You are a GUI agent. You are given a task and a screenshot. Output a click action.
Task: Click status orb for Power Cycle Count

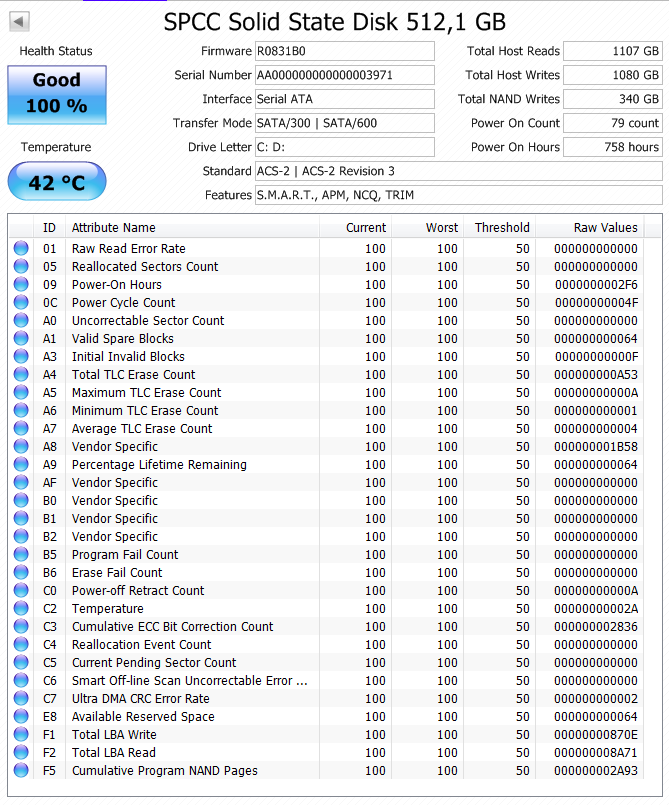[21, 302]
